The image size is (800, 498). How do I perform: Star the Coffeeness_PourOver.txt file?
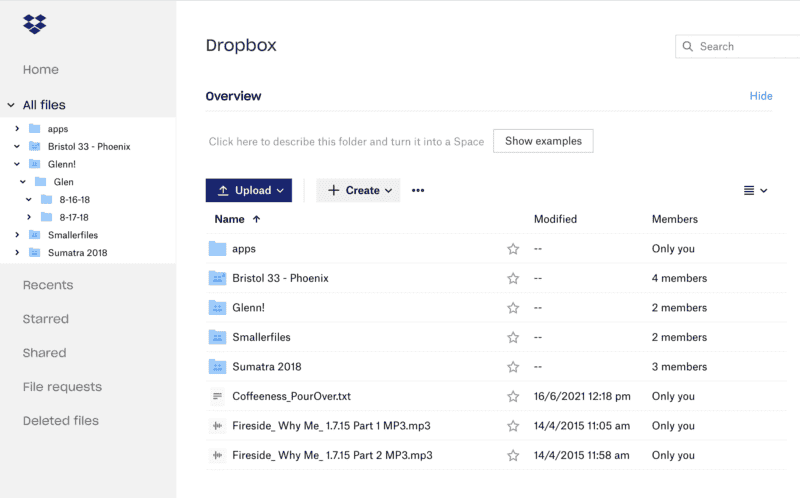513,396
